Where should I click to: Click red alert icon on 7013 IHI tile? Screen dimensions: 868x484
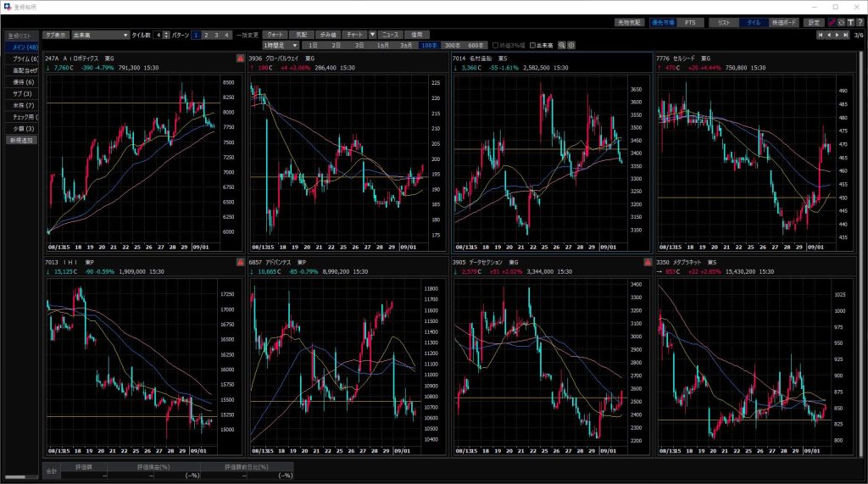coord(242,263)
